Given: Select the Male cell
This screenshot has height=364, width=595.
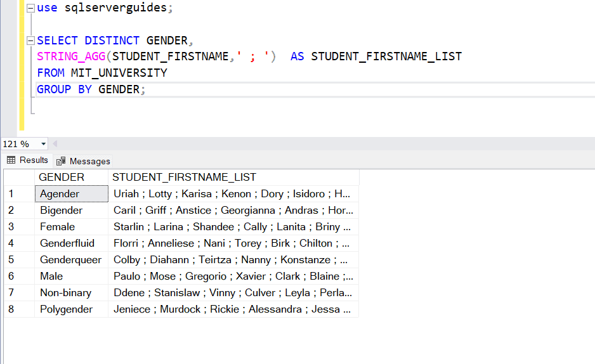Looking at the screenshot, I should [x=71, y=276].
